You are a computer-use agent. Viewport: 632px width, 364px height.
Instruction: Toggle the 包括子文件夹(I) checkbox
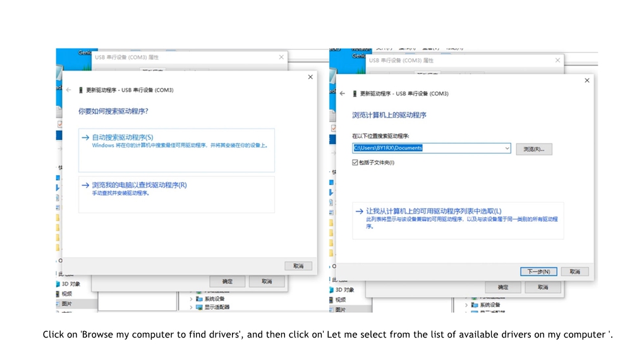tap(355, 162)
